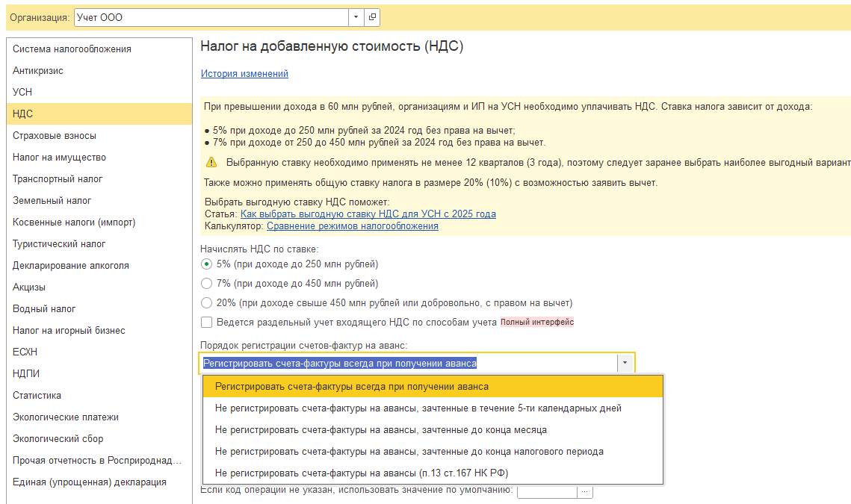Viewport: 851px width, 504px height.
Task: Open calculator Сравнение режимов налогообложения link
Action: point(352,226)
